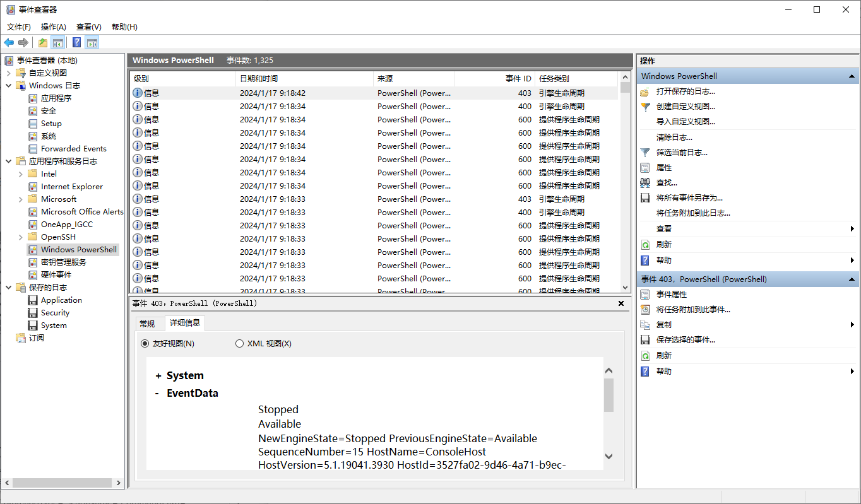Sort by 日期和时间 column header

tap(304, 79)
